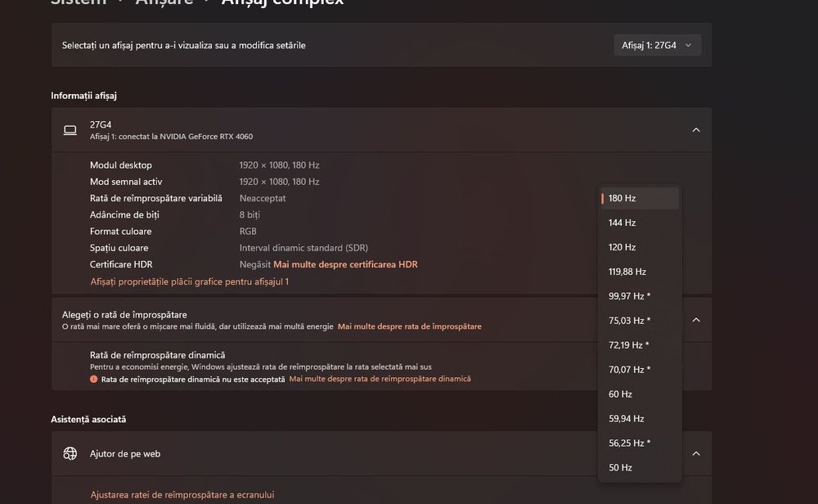Click the Format culoare label
The width and height of the screenshot is (818, 504).
120,231
